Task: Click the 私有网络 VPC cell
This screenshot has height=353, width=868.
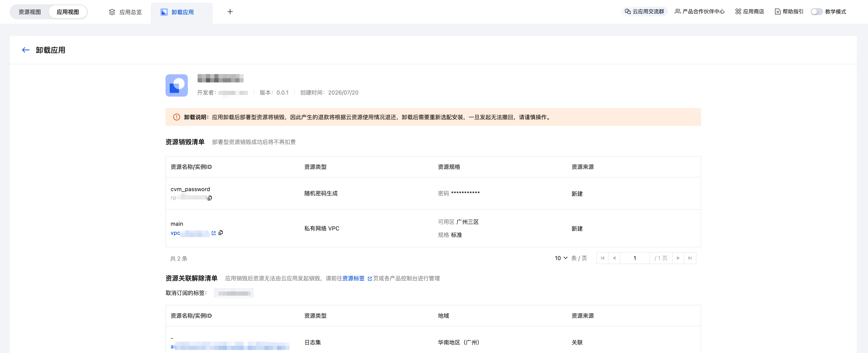Action: coord(322,229)
